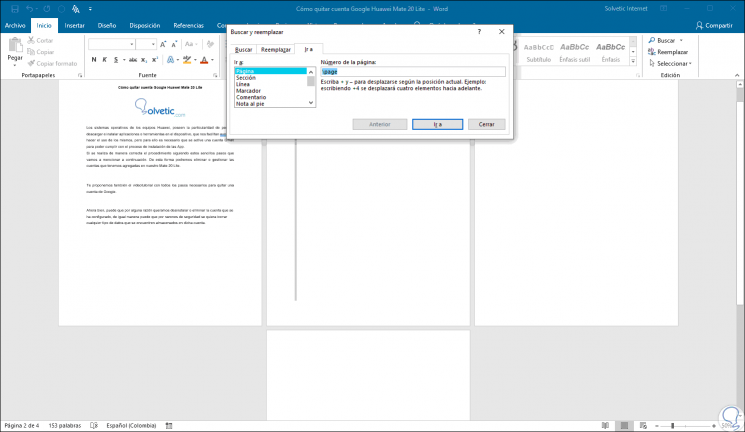Toggle subscript x2 button
Viewport: 745px width, 432px height.
pos(144,59)
